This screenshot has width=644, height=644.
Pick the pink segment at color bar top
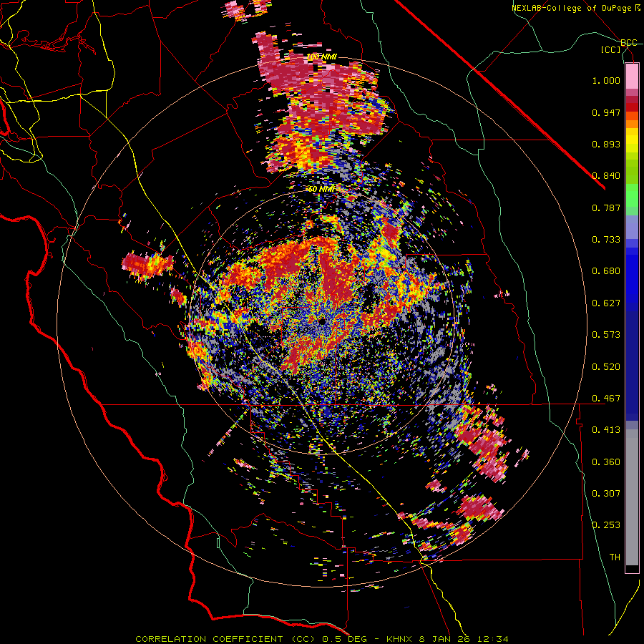click(632, 77)
